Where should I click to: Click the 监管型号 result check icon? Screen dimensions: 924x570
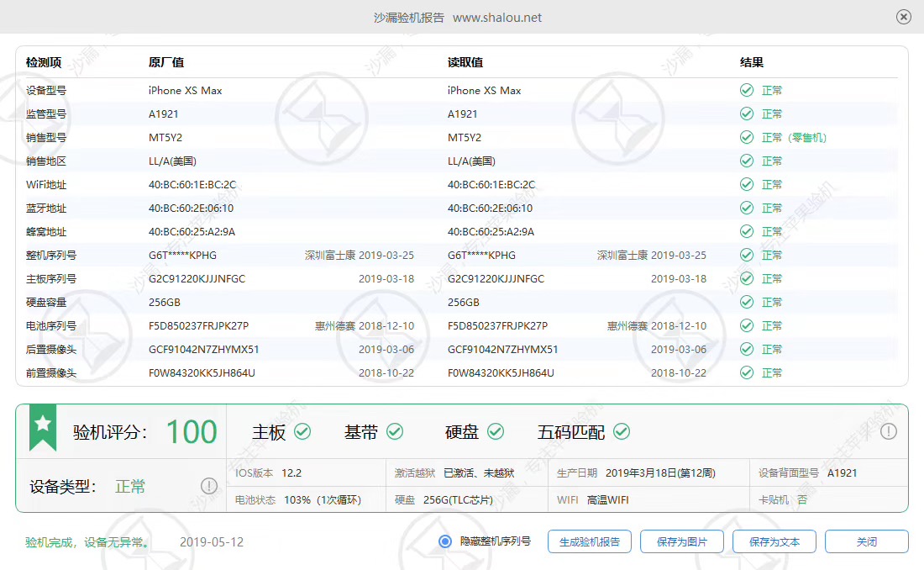[747, 113]
